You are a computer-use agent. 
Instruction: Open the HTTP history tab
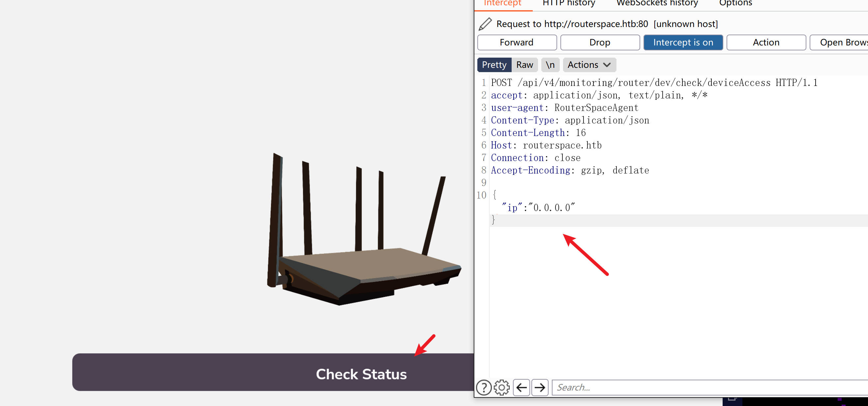point(568,3)
